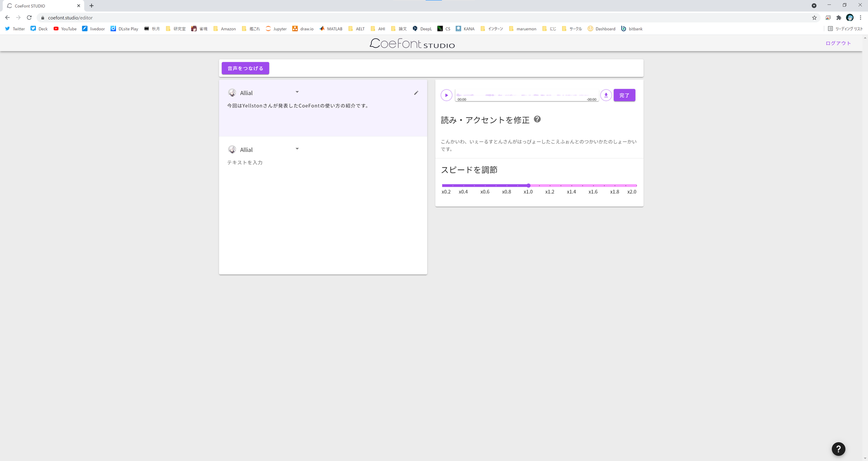Click the 音声をつなげる button
Image resolution: width=868 pixels, height=461 pixels.
point(245,68)
